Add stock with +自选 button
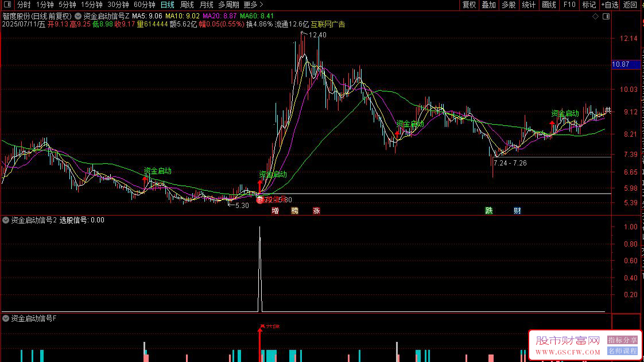This screenshot has height=362, width=644. coord(610,5)
